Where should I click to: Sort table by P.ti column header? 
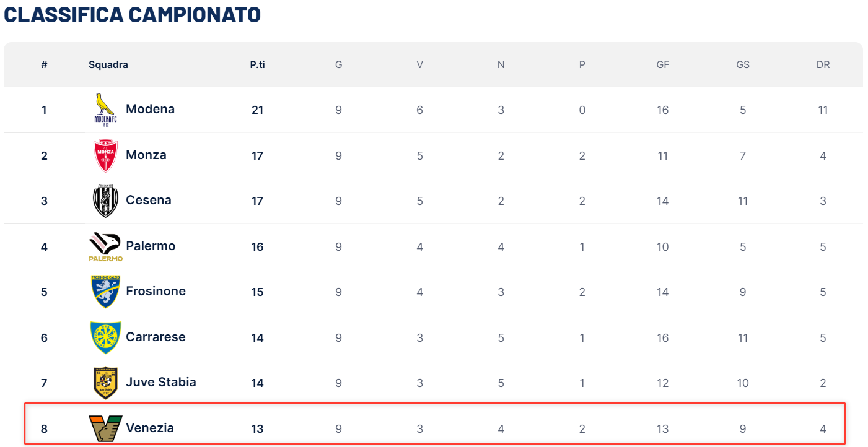257,64
